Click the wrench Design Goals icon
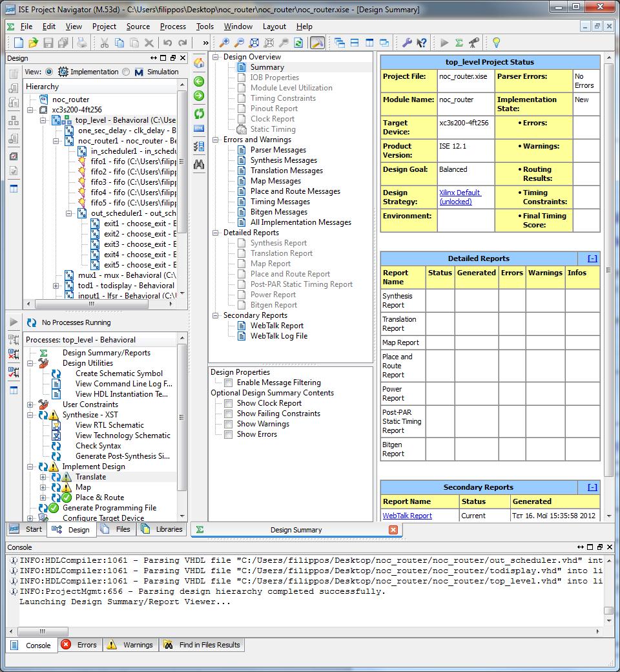The image size is (620, 672). click(407, 43)
